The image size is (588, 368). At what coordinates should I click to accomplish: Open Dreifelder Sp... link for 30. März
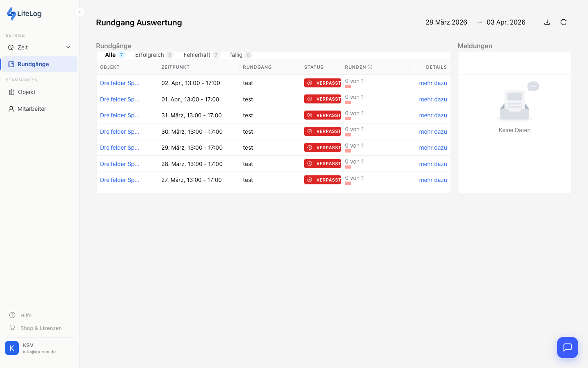pos(120,132)
